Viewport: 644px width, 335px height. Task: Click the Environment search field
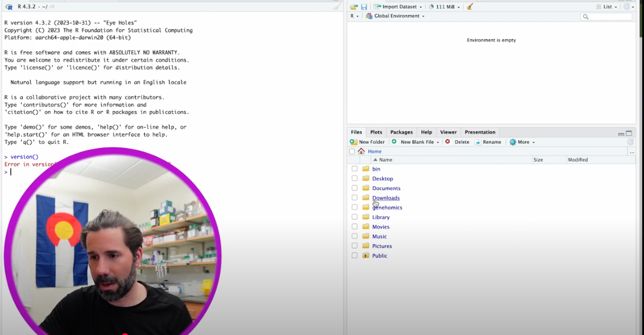click(606, 16)
